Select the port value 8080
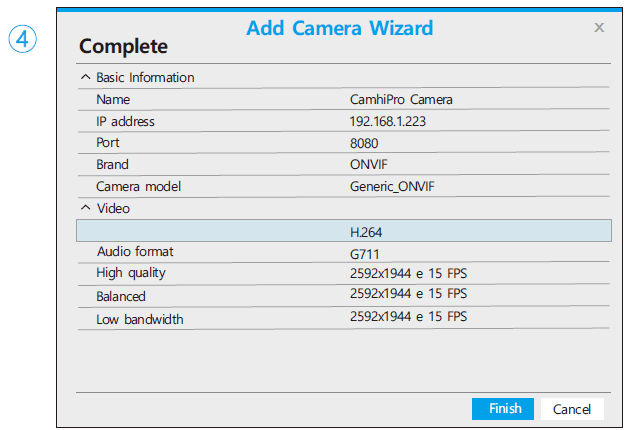This screenshot has width=630, height=430. (x=364, y=143)
